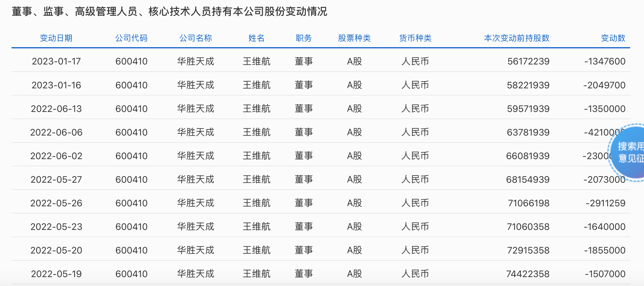
Task: Select the 变动数 column header
Action: (x=613, y=38)
